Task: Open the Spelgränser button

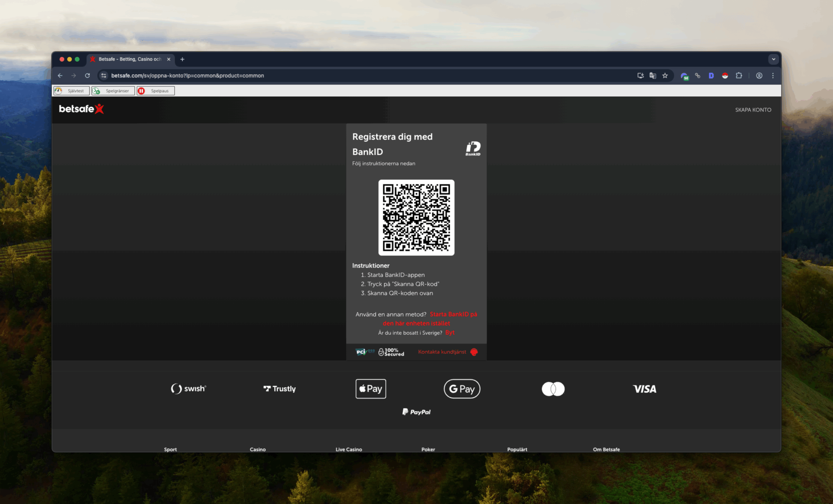Action: (113, 91)
